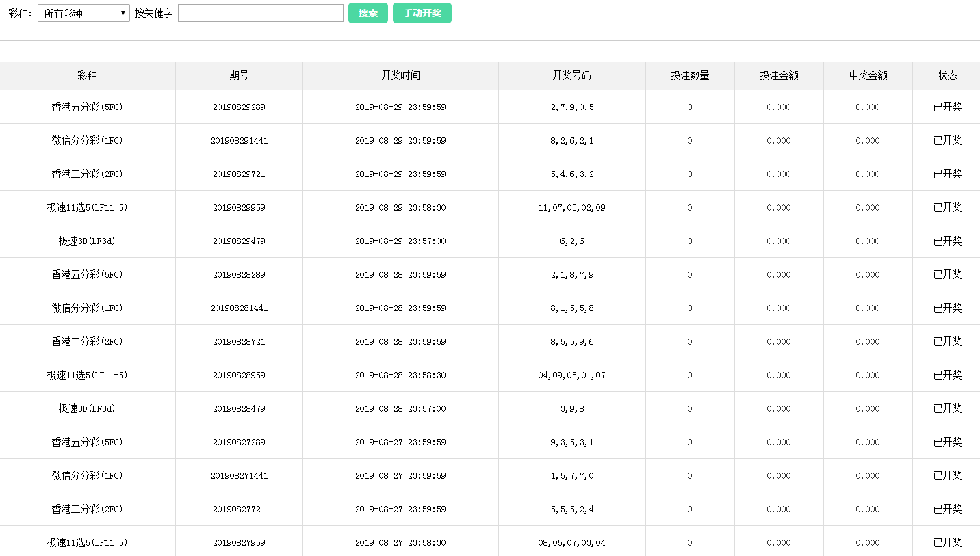
Task: Click the 开奖号码 column header
Action: pyautogui.click(x=571, y=76)
